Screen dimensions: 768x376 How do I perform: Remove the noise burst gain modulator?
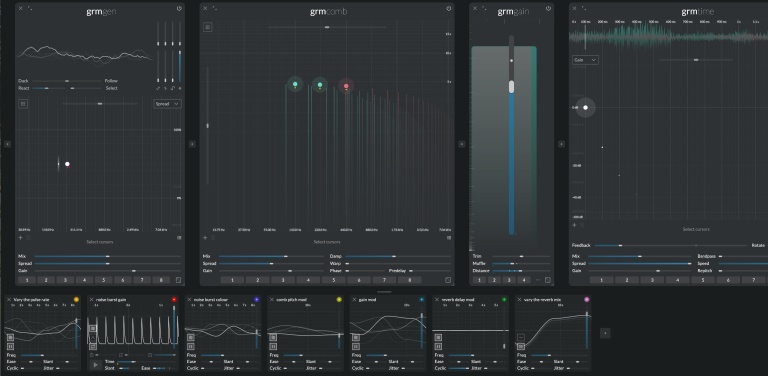tap(91, 299)
